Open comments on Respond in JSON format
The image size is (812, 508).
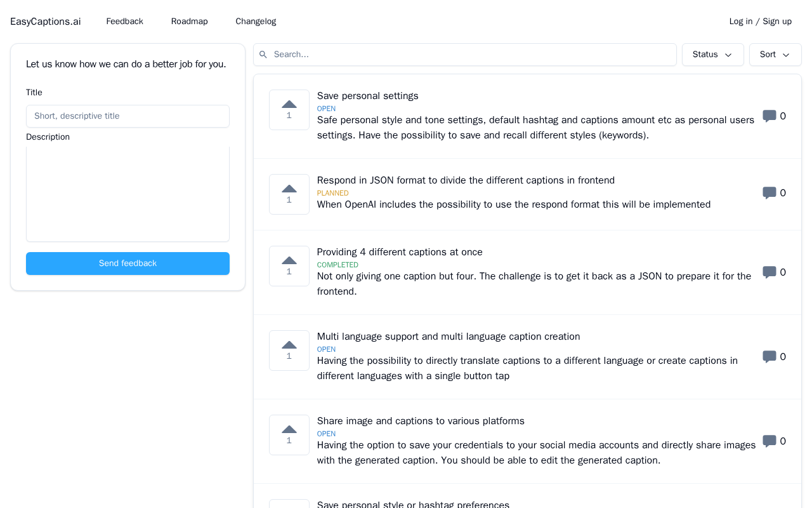[774, 193]
